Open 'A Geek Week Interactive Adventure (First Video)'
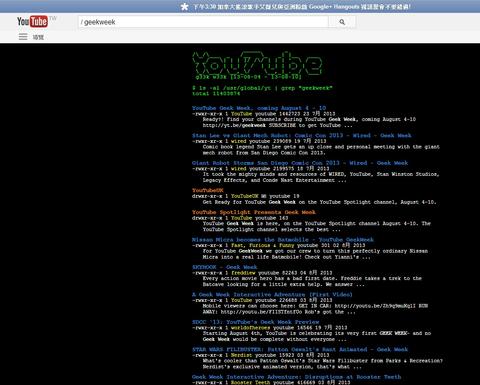Image resolution: width=480 pixels, height=385 pixels. [272, 295]
